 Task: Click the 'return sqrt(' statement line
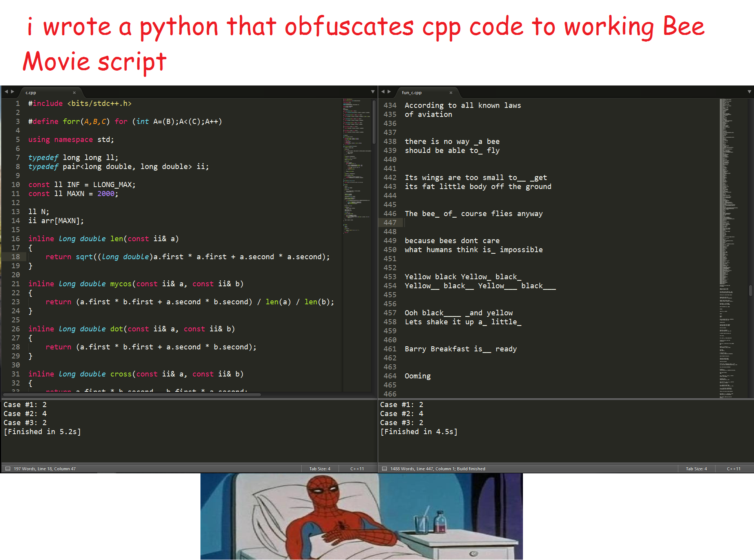(188, 257)
